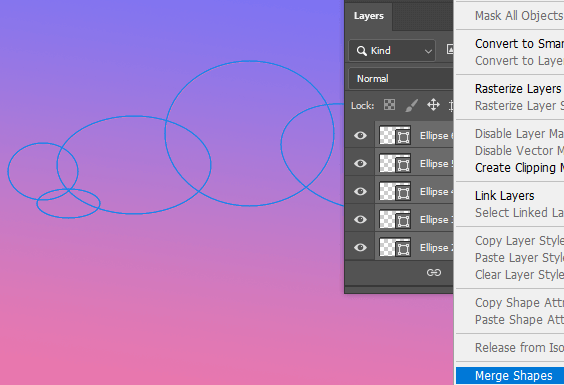Click Disable Layer Mask entry

(x=519, y=133)
